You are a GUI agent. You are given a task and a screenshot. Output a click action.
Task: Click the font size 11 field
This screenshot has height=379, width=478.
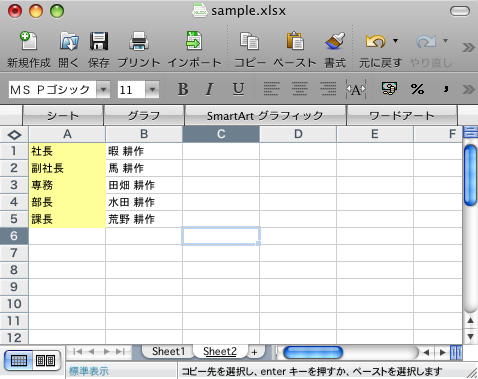[131, 89]
